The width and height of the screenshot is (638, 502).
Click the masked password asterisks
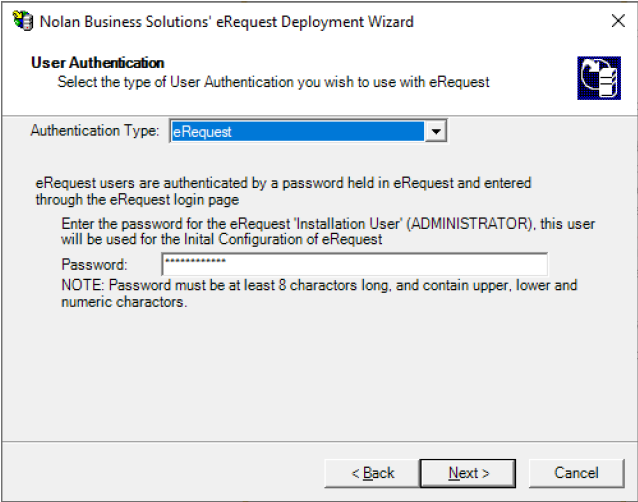pyautogui.click(x=195, y=263)
